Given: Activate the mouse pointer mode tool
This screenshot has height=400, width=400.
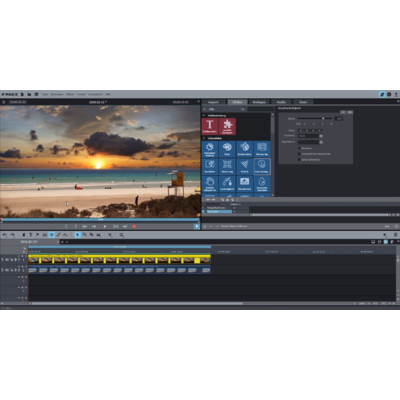Looking at the screenshot, I should [77, 235].
